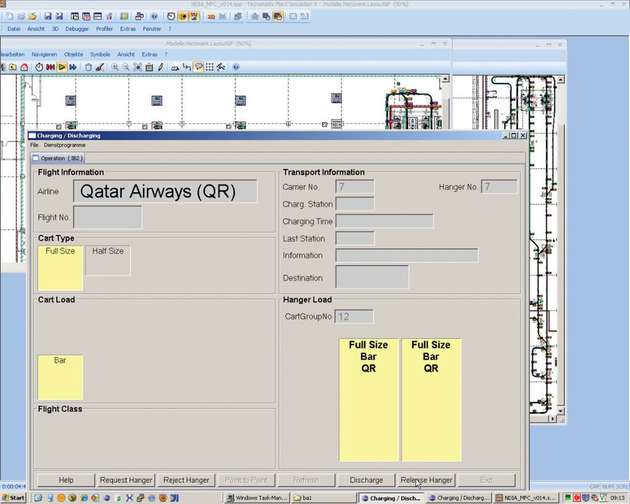The width and height of the screenshot is (630, 504).
Task: Switch to NDIA_MFC taskbar item
Action: [x=527, y=498]
